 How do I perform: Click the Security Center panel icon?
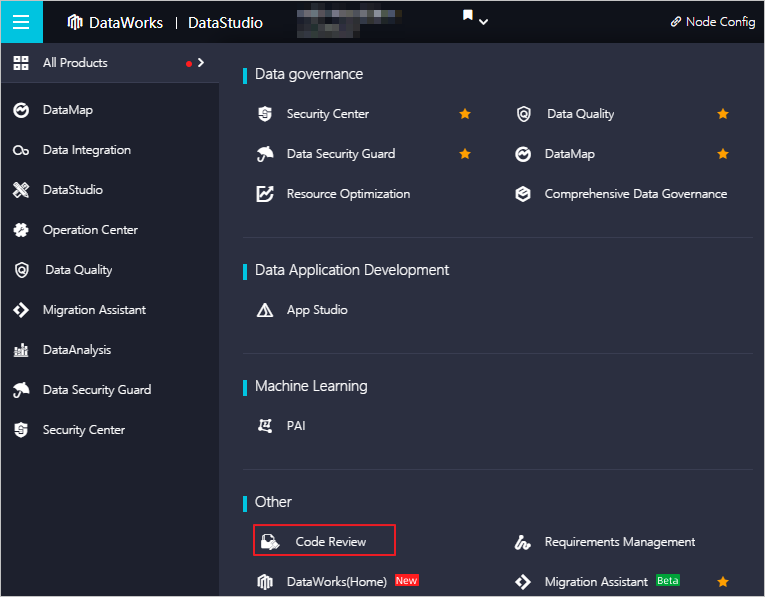[x=265, y=114]
